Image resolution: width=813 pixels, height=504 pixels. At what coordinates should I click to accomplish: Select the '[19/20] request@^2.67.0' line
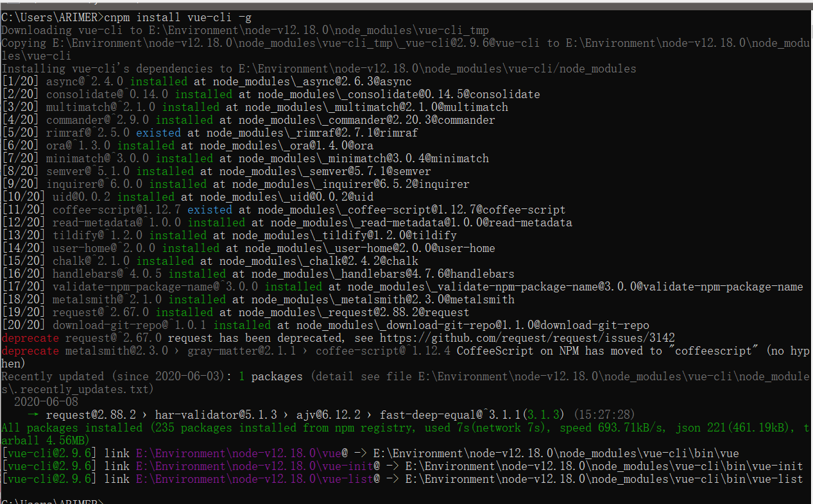click(x=235, y=312)
